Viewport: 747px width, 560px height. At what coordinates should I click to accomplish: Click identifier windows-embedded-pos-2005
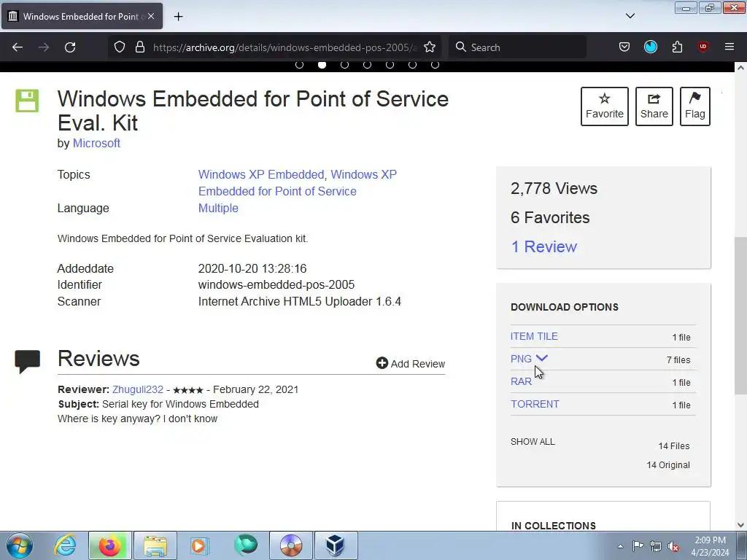276,285
